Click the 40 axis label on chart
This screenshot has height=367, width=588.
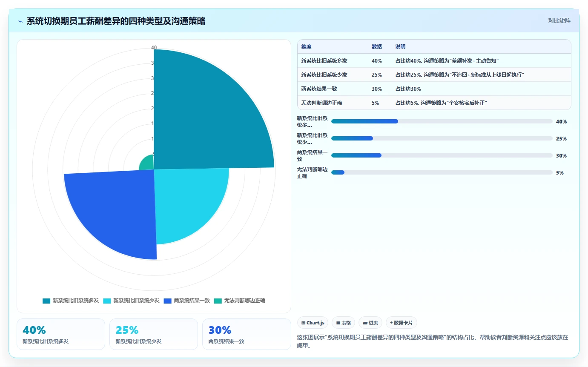(x=154, y=48)
